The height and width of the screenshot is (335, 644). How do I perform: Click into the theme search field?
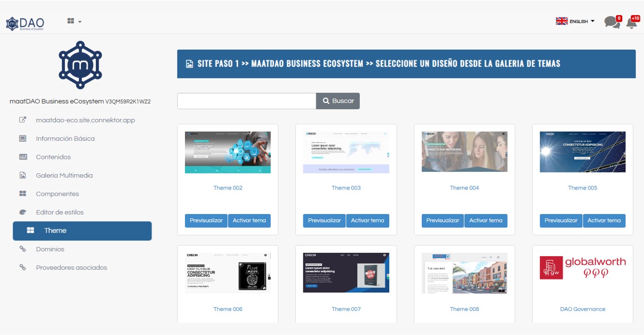pyautogui.click(x=246, y=101)
